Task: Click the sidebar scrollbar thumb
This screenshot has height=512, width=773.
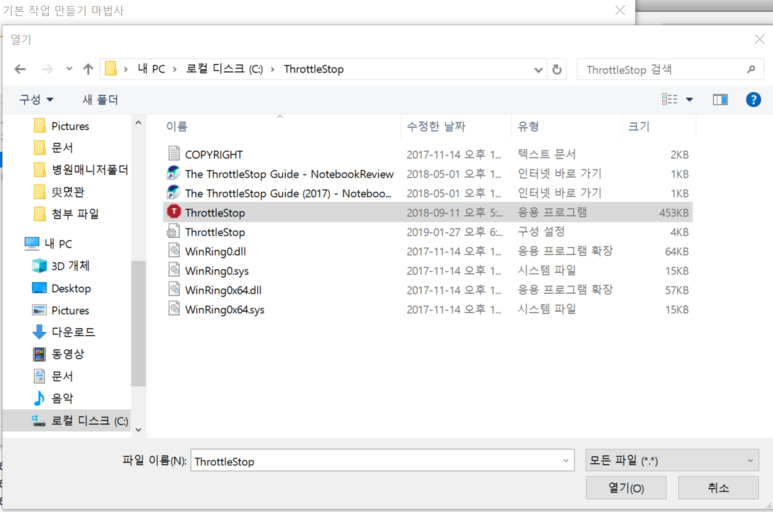Action: point(139,323)
